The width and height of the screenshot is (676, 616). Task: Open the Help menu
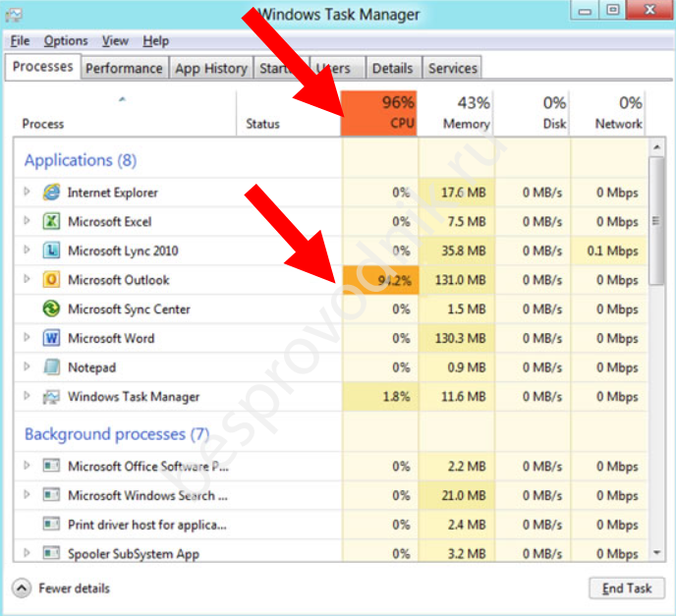[155, 41]
